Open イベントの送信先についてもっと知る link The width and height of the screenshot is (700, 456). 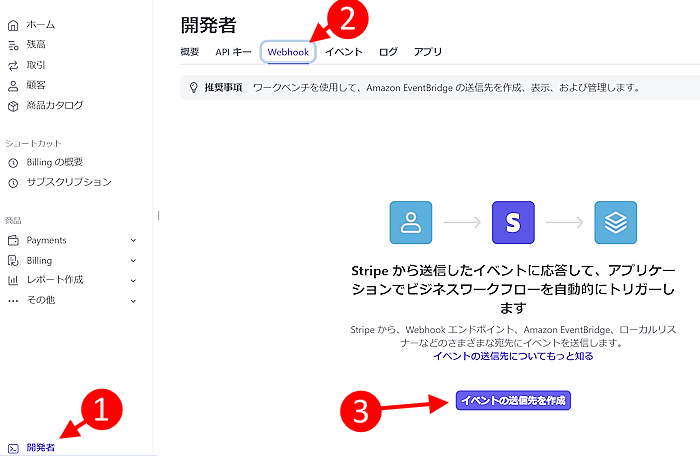[x=513, y=356]
